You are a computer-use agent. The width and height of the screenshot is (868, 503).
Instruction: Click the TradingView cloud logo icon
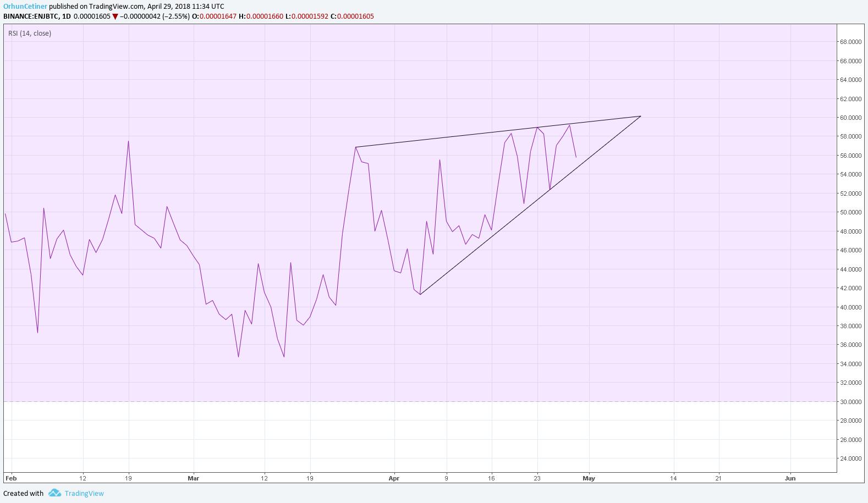[x=54, y=493]
